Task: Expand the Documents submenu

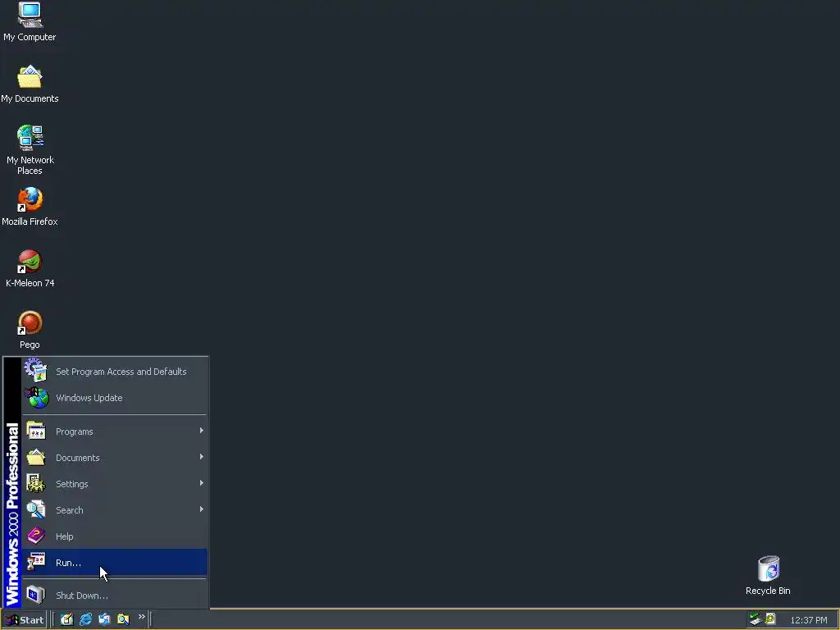Action: click(114, 458)
